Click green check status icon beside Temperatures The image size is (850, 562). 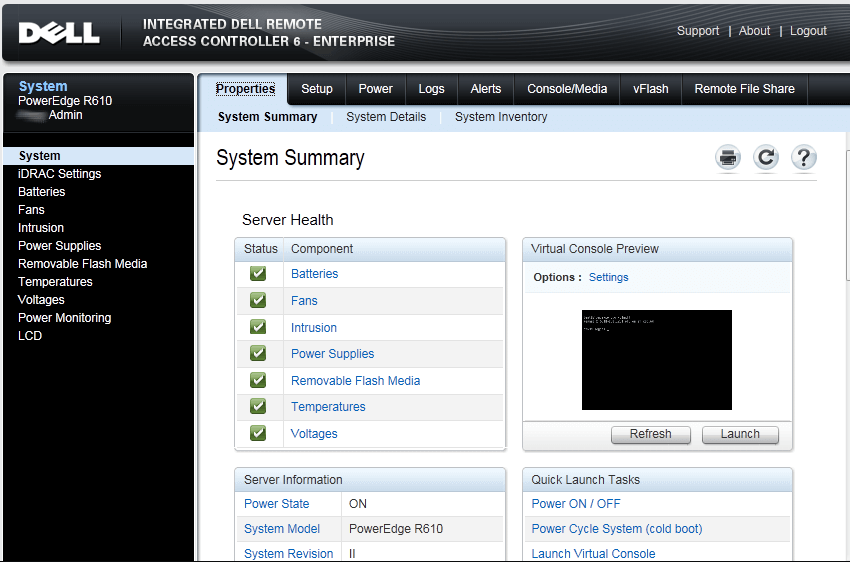[x=258, y=406]
